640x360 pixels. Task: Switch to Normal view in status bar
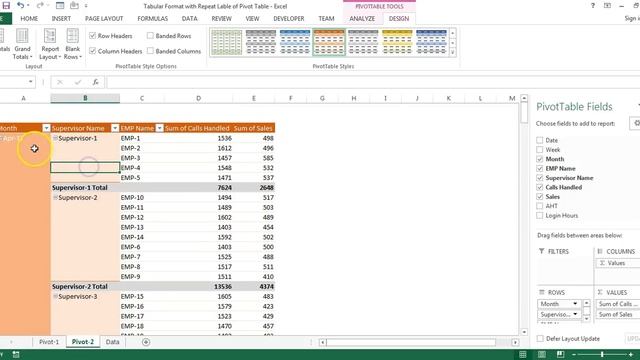522,355
